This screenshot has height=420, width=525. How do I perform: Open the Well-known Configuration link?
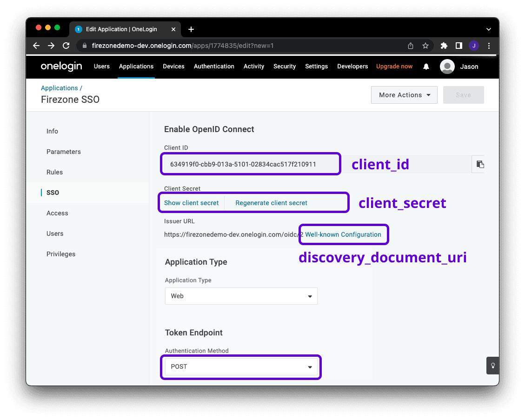click(x=343, y=234)
